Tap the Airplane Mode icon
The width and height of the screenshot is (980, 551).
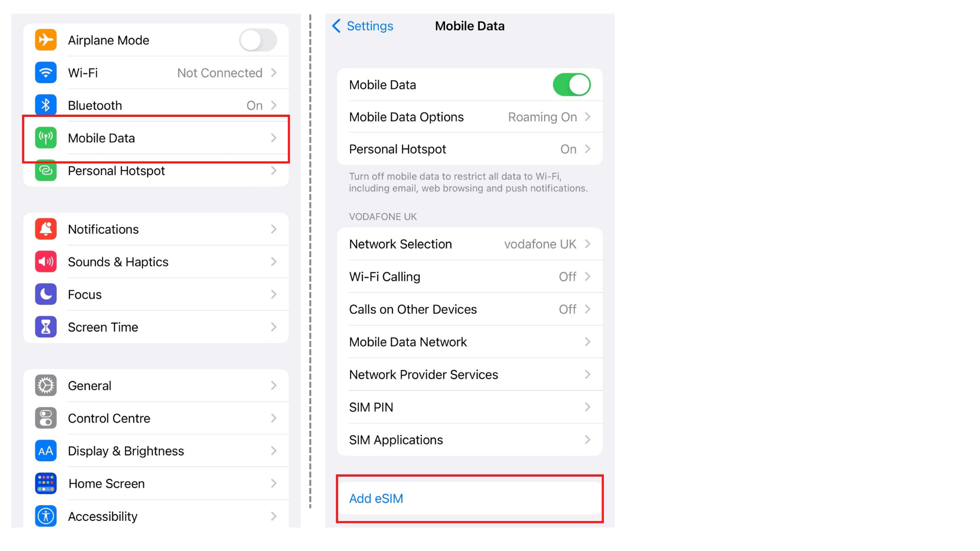tap(46, 40)
